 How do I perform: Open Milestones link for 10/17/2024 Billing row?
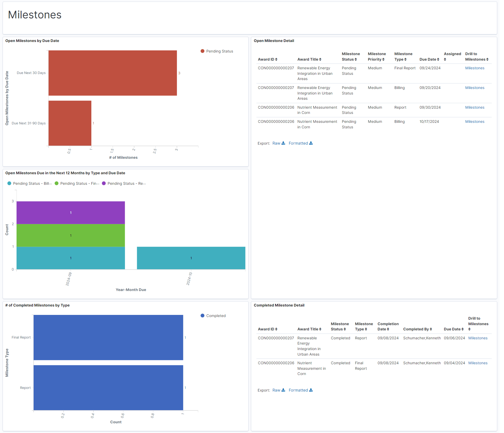(x=475, y=122)
